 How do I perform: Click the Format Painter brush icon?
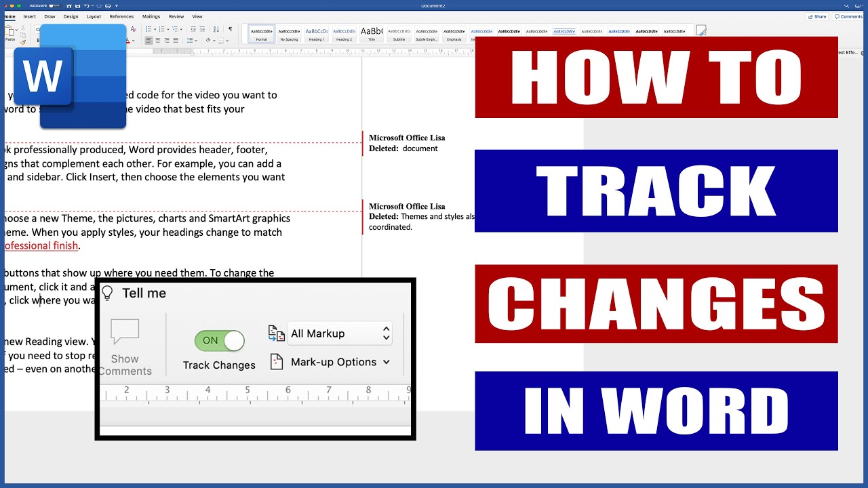(23, 42)
